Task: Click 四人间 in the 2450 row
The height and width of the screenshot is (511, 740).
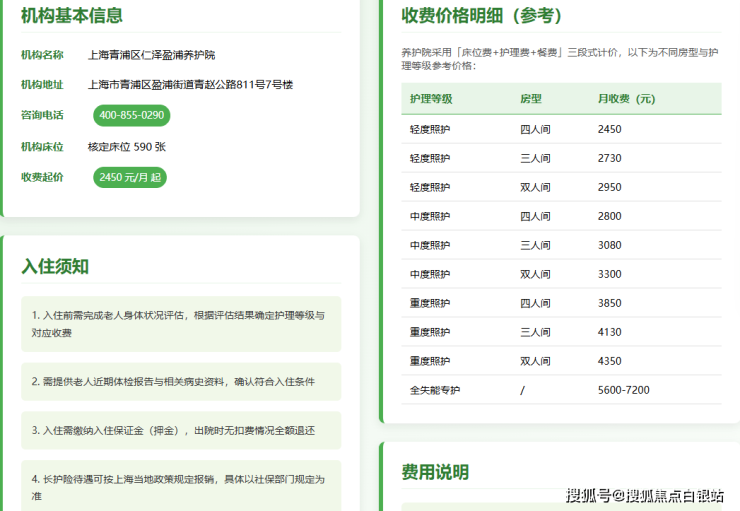Action: point(535,129)
